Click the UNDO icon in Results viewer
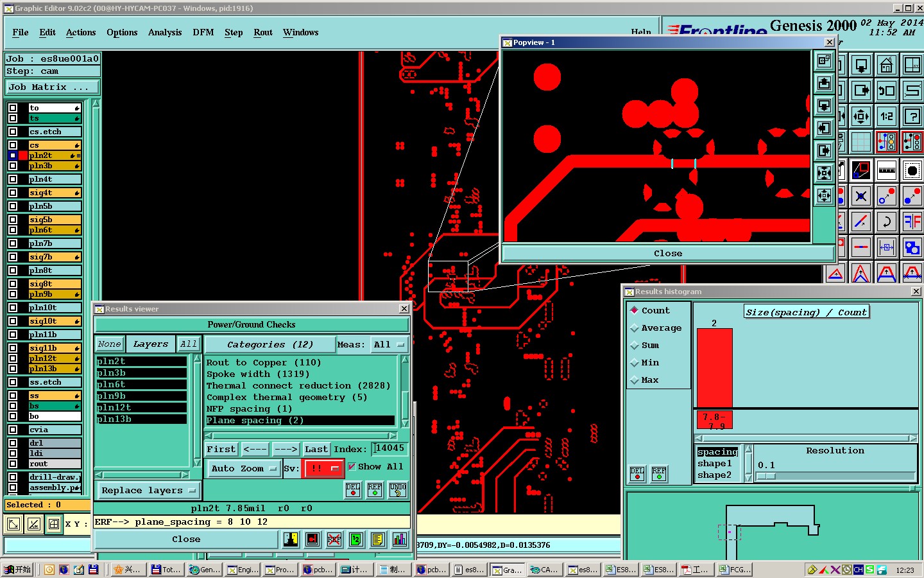The width and height of the screenshot is (924, 578). coord(398,490)
